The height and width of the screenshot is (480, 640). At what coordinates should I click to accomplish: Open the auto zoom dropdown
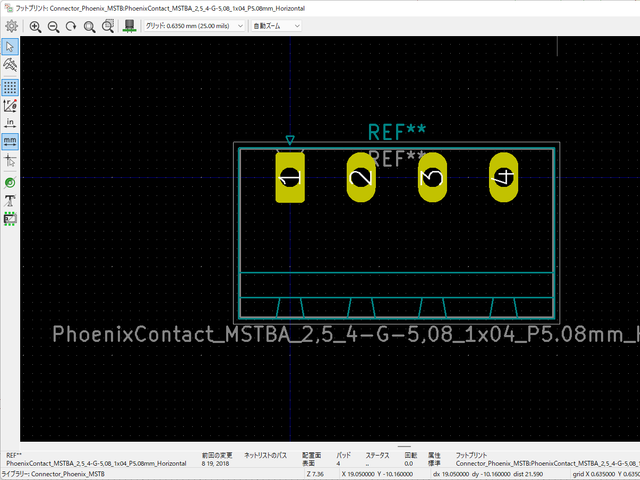(x=276, y=26)
